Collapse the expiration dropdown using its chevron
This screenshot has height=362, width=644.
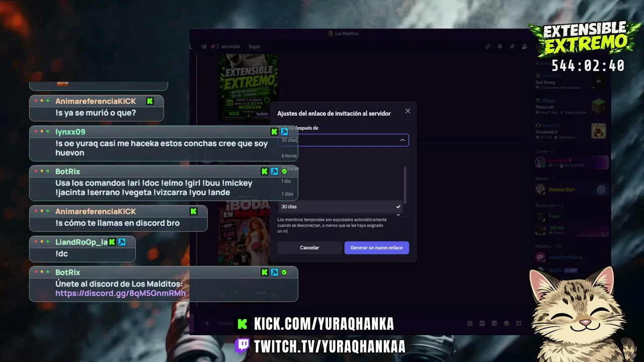pyautogui.click(x=403, y=140)
